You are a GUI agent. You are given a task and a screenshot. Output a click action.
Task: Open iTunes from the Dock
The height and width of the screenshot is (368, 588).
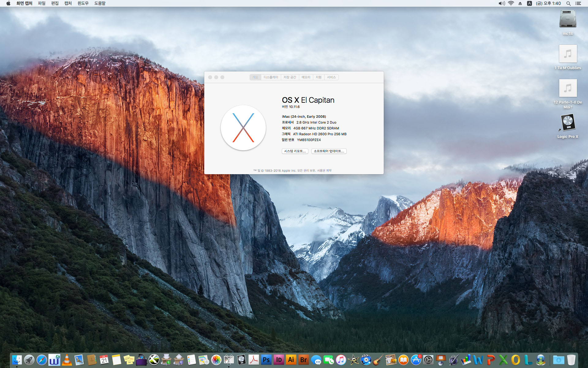click(x=341, y=360)
